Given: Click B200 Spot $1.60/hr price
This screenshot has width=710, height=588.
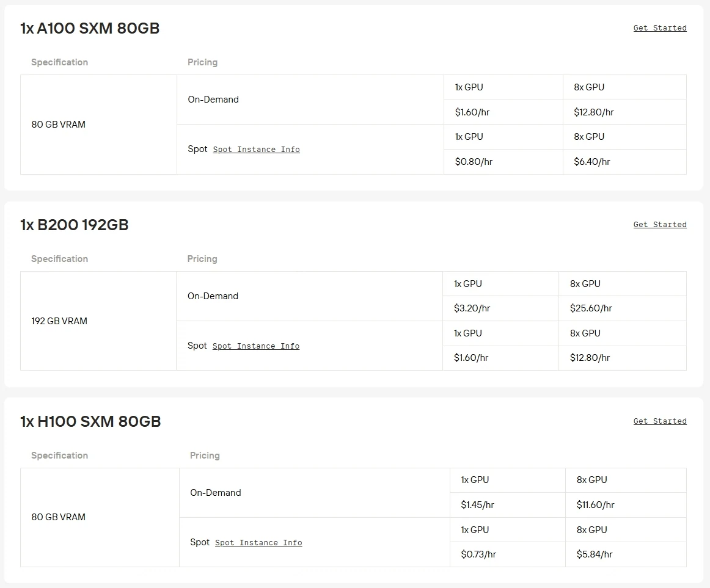Looking at the screenshot, I should pos(471,358).
